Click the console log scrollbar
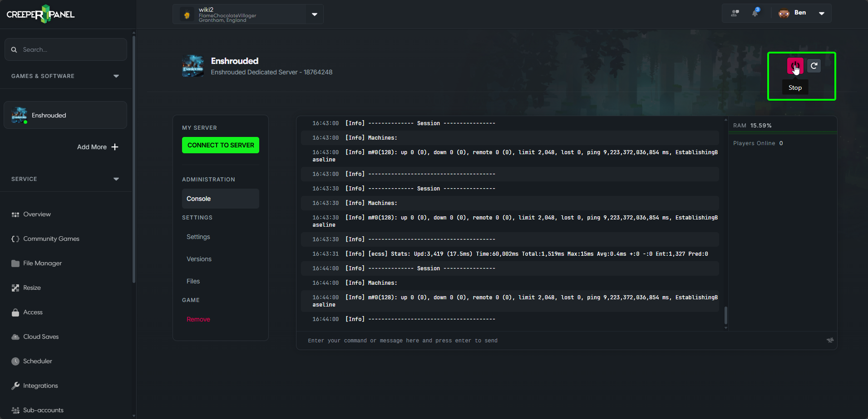This screenshot has height=419, width=868. click(x=726, y=315)
